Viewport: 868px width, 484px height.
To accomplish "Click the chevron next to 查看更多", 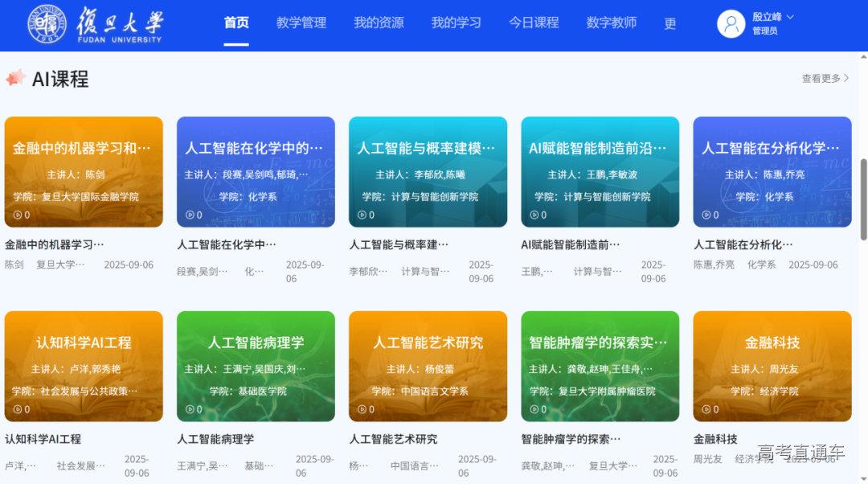I will [848, 78].
